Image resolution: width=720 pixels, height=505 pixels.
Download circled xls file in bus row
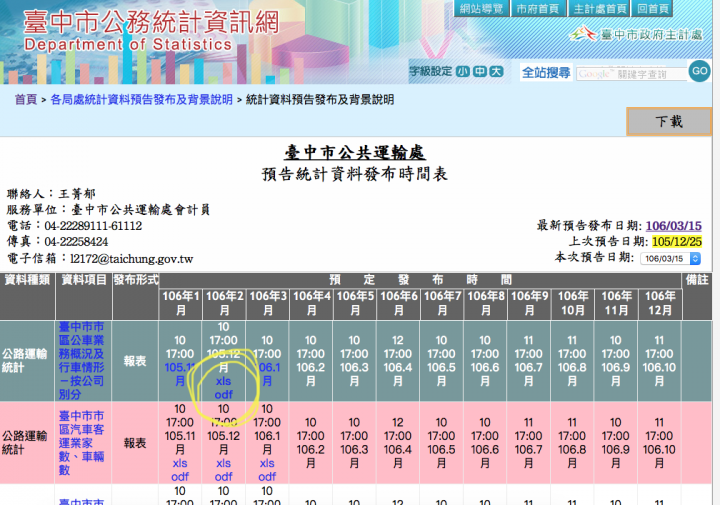[223, 381]
